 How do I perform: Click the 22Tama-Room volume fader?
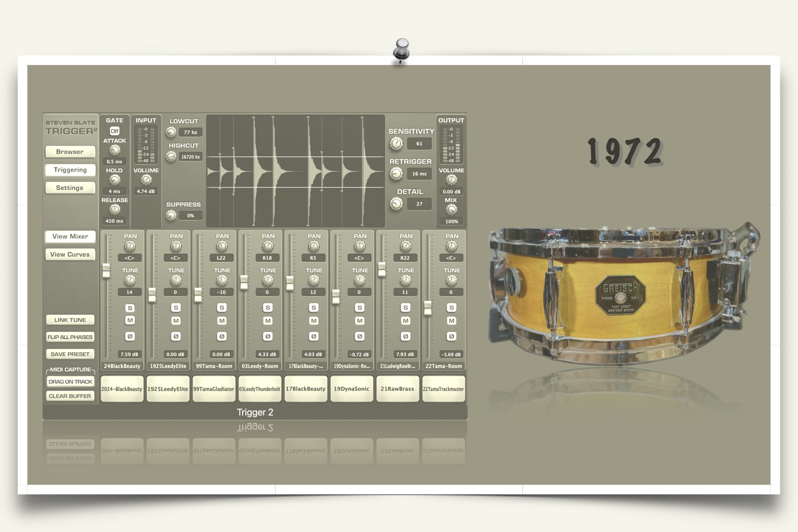pos(428,308)
